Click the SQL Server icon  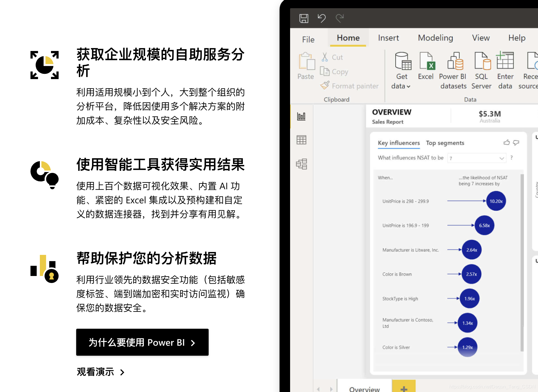click(x=483, y=61)
